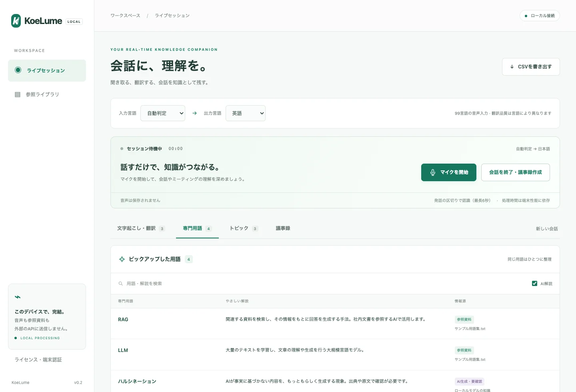Click the AI生成・要確認 badge
Image resolution: width=576 pixels, height=392 pixels.
[x=470, y=382]
